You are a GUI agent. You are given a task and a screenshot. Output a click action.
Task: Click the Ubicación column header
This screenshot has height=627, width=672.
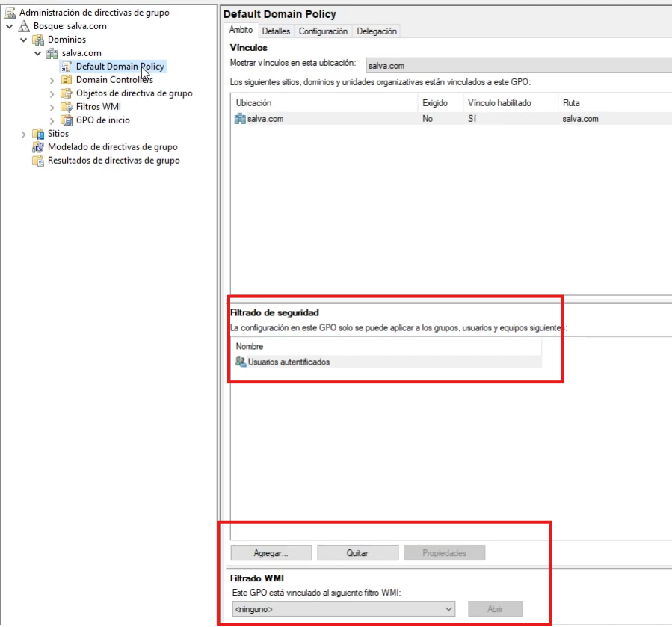click(x=254, y=102)
